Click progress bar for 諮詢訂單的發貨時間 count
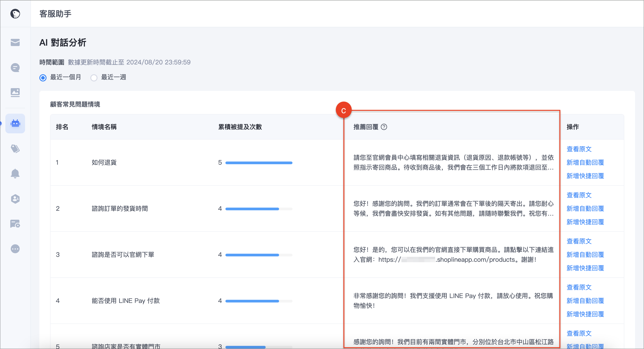644x349 pixels. [x=259, y=209]
